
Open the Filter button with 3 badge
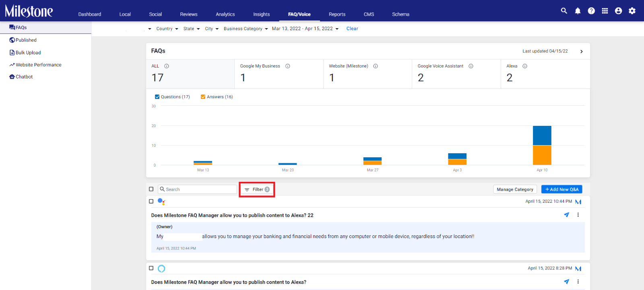pyautogui.click(x=257, y=189)
